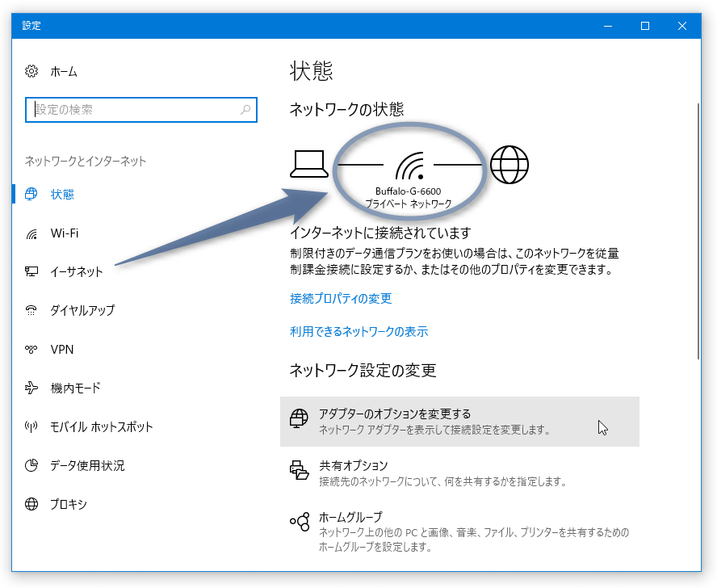The image size is (717, 588).
Task: Click the magnifier icon in search box
Action: [245, 109]
